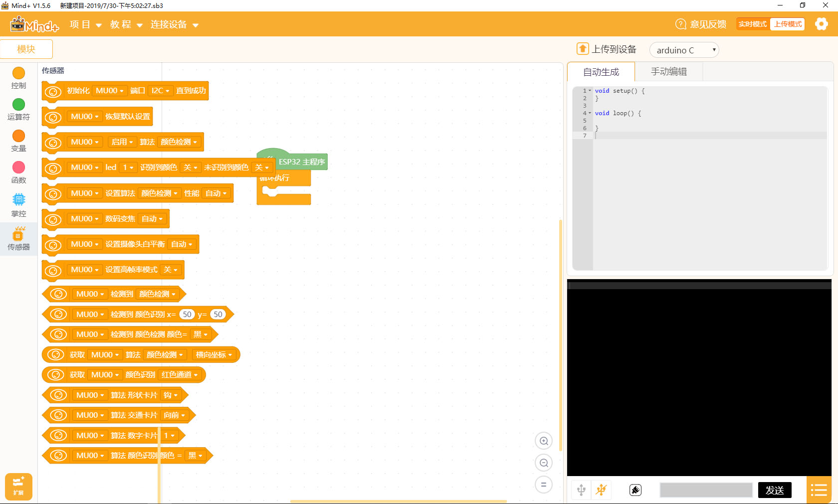Image resolution: width=838 pixels, height=504 pixels.
Task: Zoom out the block workspace
Action: (544, 463)
